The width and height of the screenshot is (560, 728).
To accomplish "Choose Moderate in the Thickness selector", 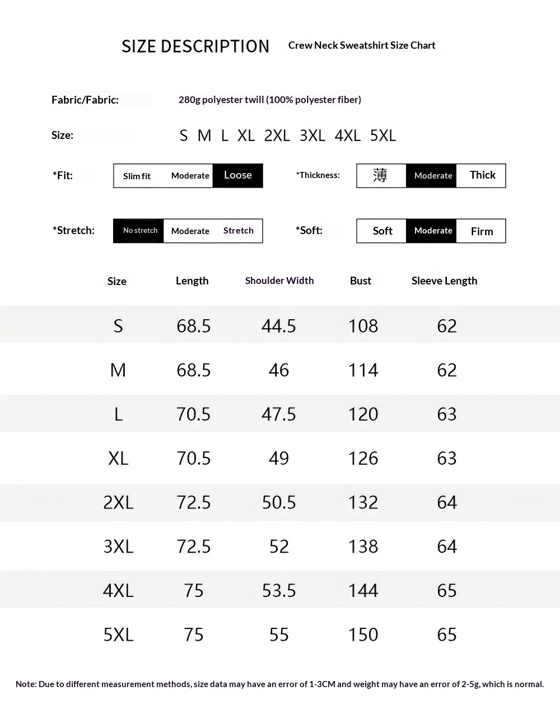I will pos(433,176).
